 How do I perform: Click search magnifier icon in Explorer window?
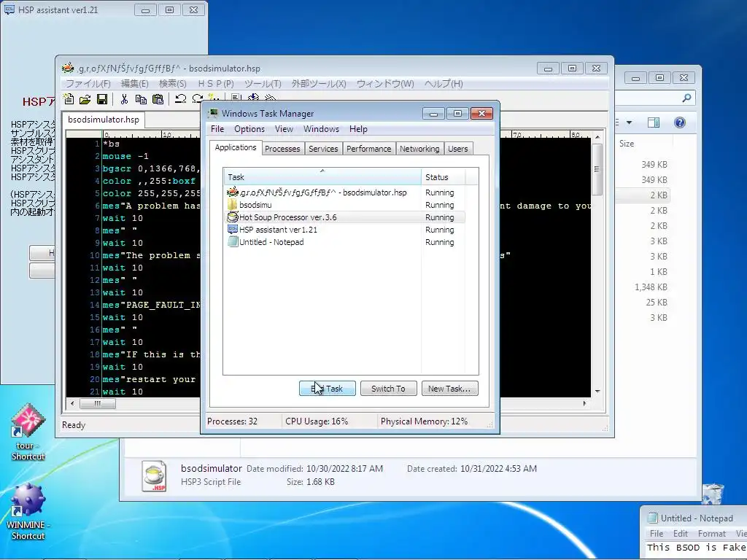tap(686, 98)
